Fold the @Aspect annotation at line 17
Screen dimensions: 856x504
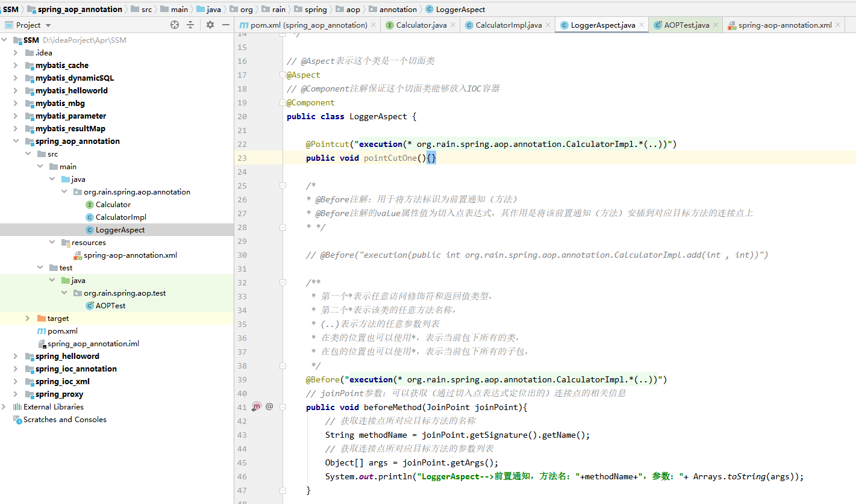[x=282, y=75]
